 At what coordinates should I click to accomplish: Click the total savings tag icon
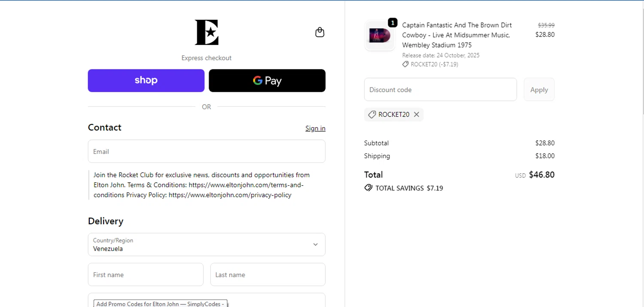click(368, 188)
